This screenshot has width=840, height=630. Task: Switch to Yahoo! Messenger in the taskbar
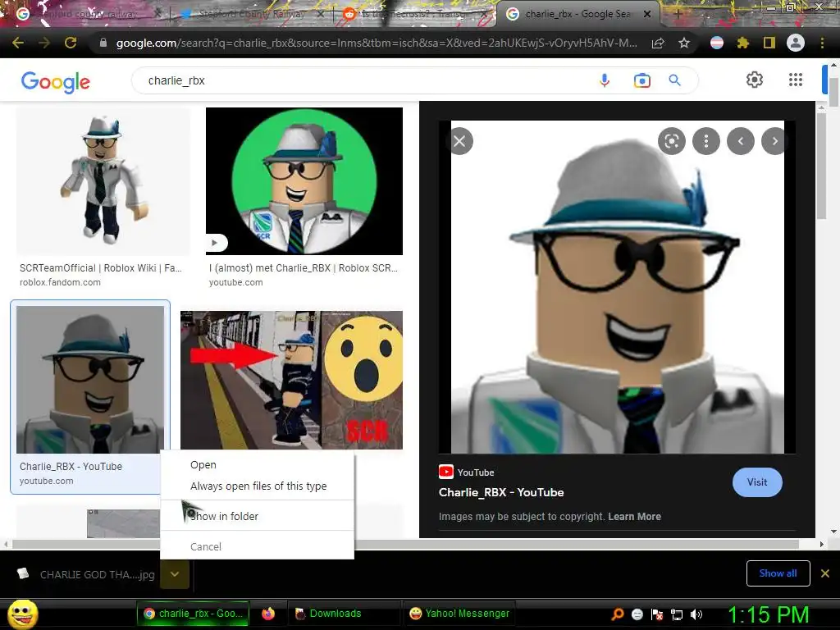(x=459, y=614)
